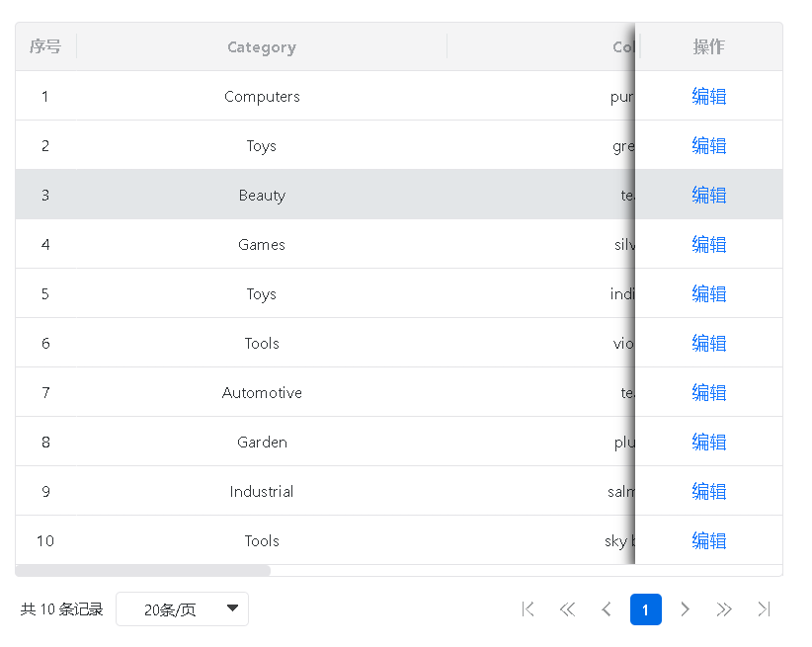
Task: Click the horizontal table scrollbar thumb
Action: point(143,570)
